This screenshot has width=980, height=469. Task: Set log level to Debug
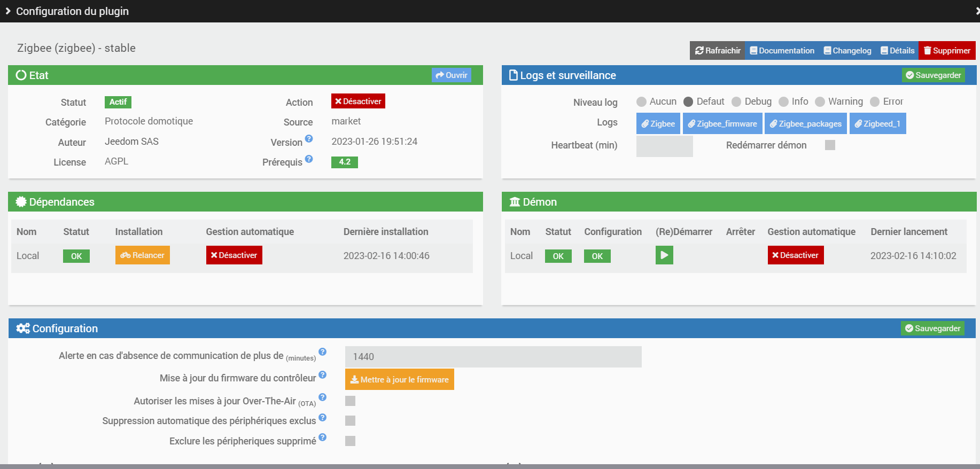pyautogui.click(x=736, y=101)
